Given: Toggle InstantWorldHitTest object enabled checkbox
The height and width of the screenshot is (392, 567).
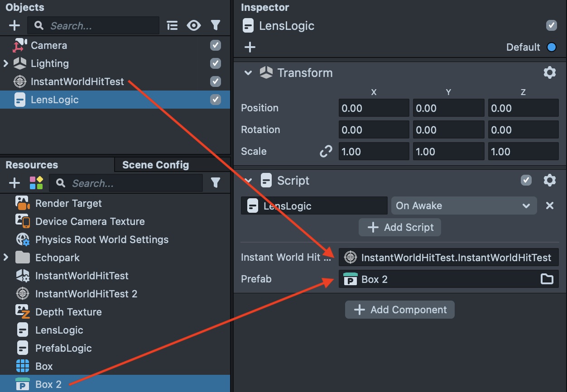Looking at the screenshot, I should [216, 81].
